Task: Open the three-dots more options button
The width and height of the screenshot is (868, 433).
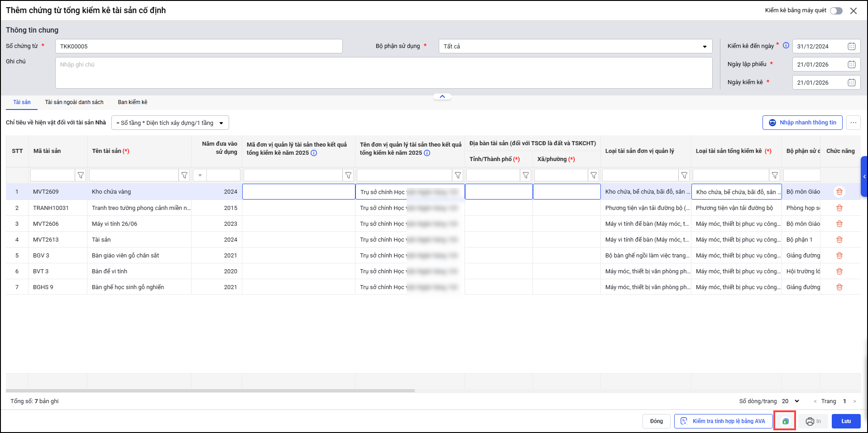Action: coord(853,123)
